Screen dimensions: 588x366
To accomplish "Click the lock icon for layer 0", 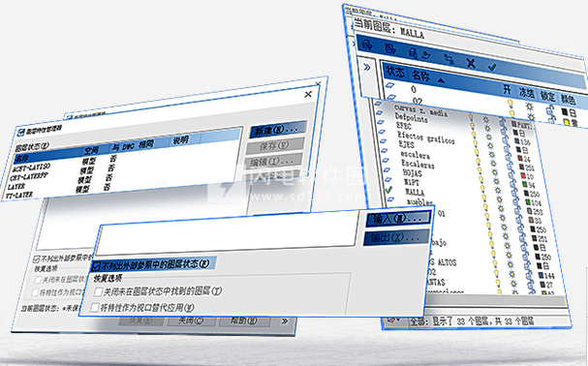I will click(x=549, y=109).
